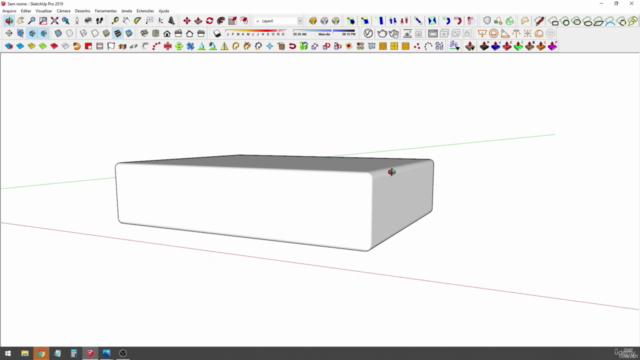Screen dimensions: 640x360
Task: Toggle Display Section Cuts
Action: tap(32, 33)
